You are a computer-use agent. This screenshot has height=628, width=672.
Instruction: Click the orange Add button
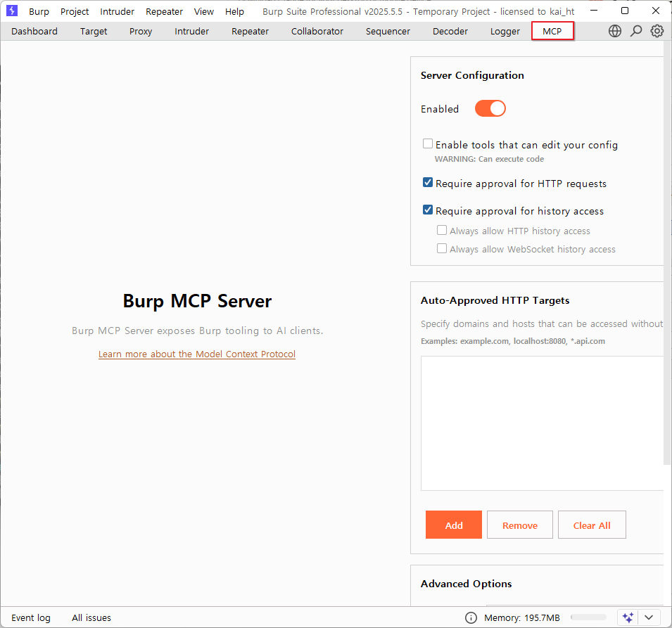453,525
